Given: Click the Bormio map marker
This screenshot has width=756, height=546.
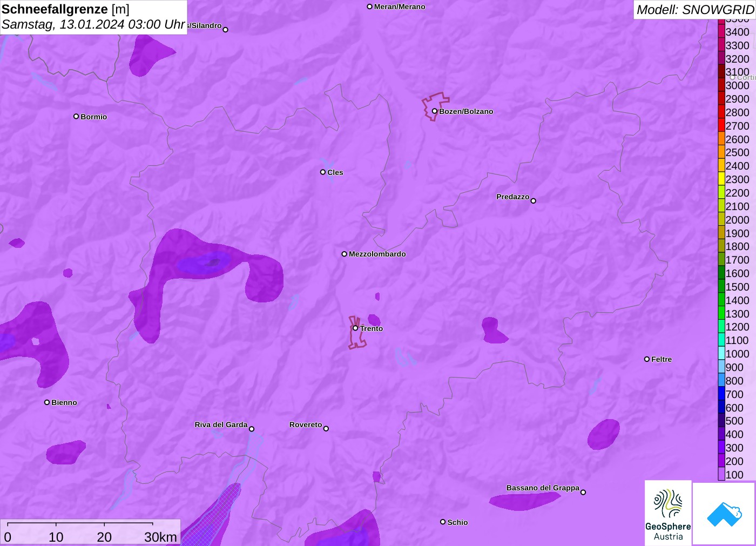Looking at the screenshot, I should (x=76, y=116).
